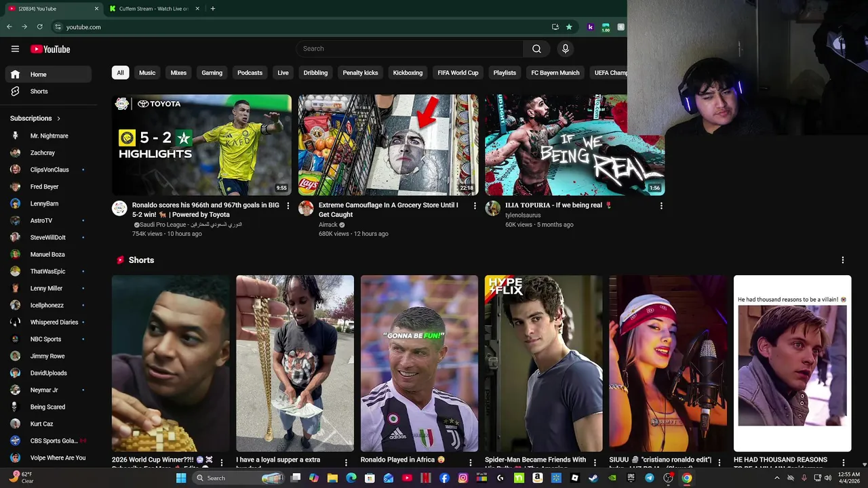Close the YouTube browser tab
868x488 pixels.
(x=96, y=9)
